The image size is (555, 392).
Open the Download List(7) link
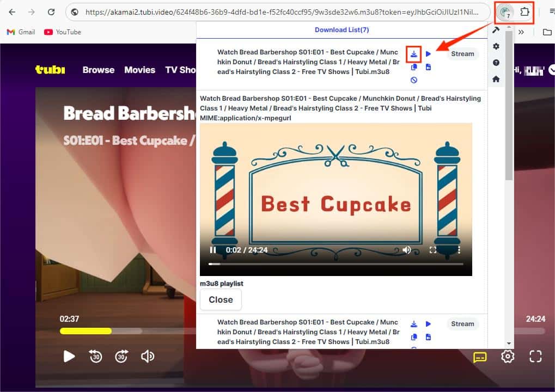pyautogui.click(x=341, y=30)
